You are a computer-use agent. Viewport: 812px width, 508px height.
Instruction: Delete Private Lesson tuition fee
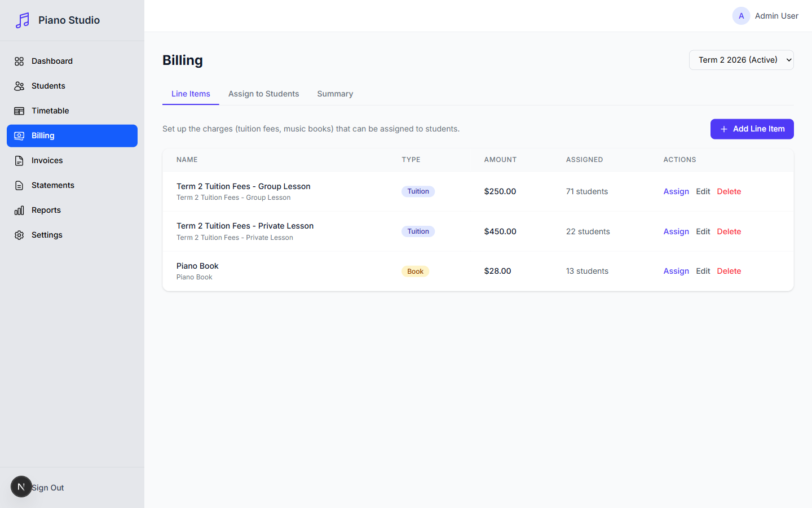[729, 231]
